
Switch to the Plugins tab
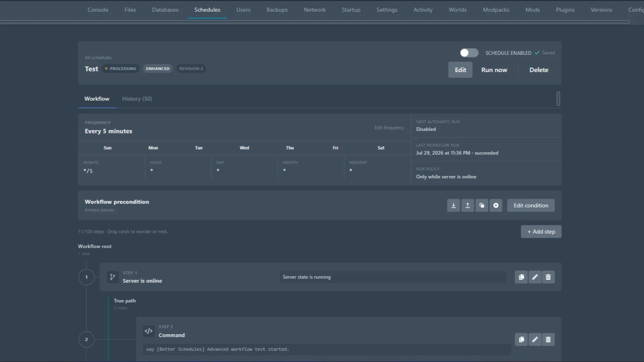[x=565, y=10]
